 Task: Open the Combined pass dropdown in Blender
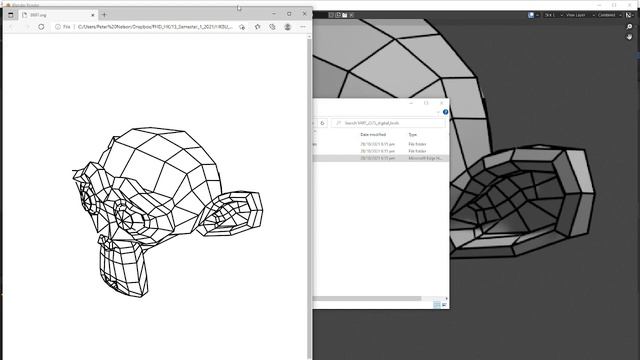click(609, 15)
